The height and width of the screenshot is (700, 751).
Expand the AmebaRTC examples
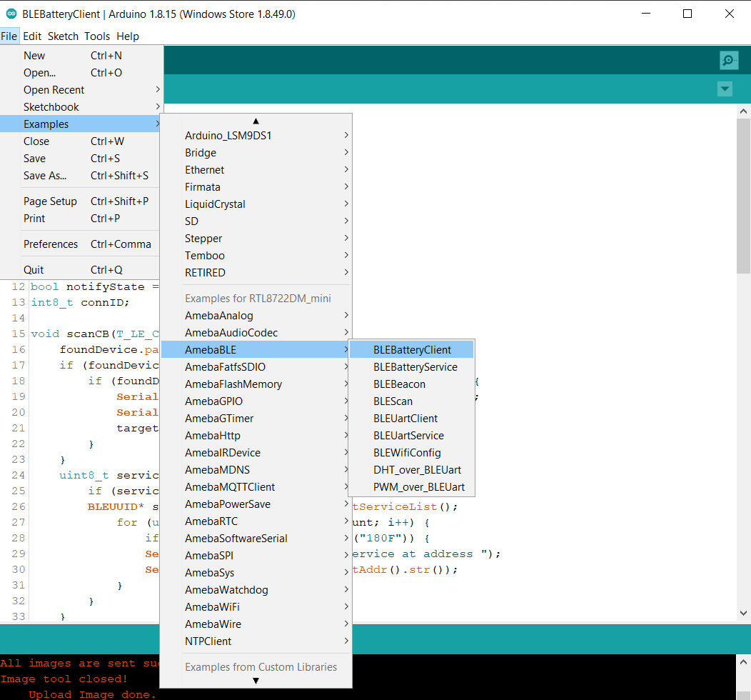click(x=256, y=521)
